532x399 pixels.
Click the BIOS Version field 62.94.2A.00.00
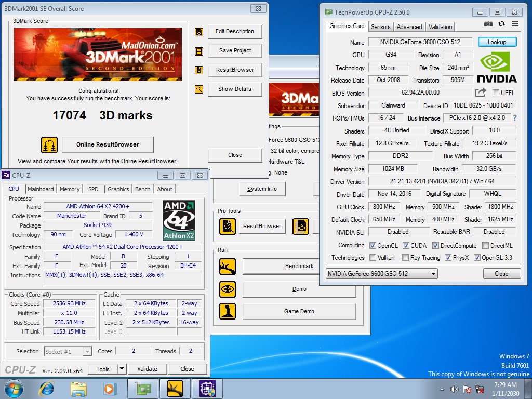(420, 92)
